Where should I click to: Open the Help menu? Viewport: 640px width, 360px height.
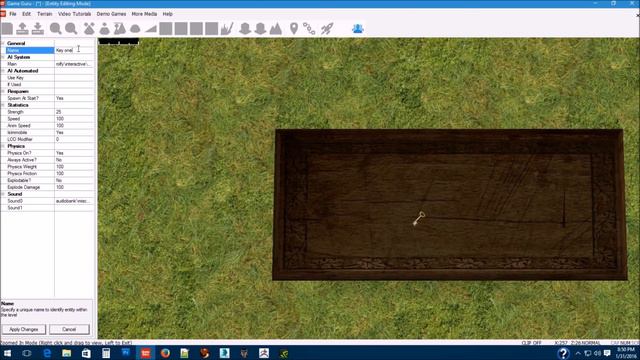pyautogui.click(x=167, y=14)
